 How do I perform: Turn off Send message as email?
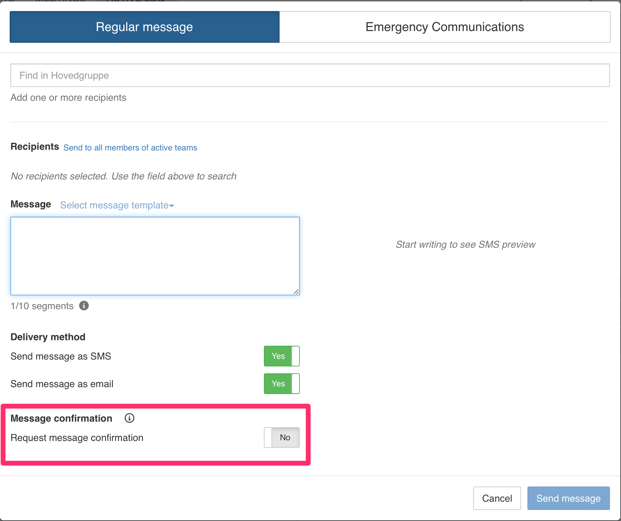(x=281, y=384)
